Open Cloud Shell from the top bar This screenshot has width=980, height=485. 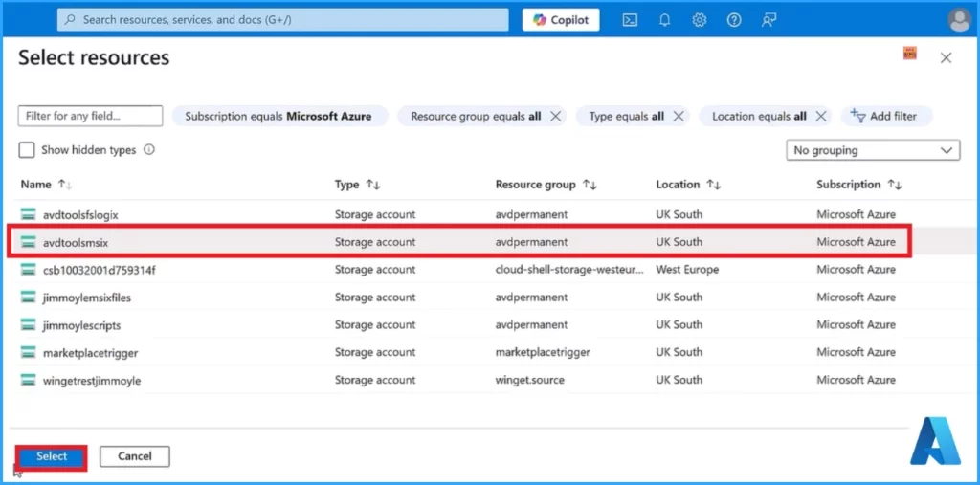(630, 20)
